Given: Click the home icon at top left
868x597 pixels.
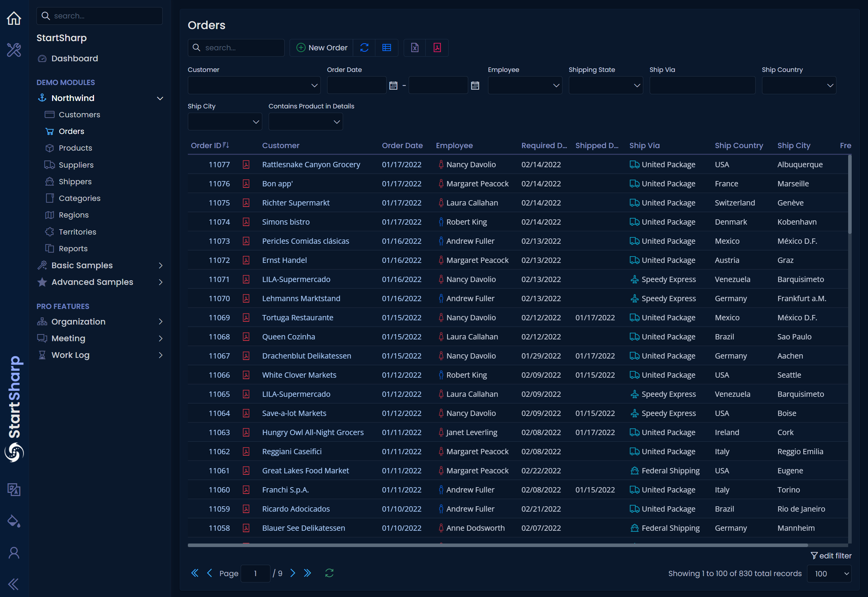Looking at the screenshot, I should pyautogui.click(x=14, y=18).
